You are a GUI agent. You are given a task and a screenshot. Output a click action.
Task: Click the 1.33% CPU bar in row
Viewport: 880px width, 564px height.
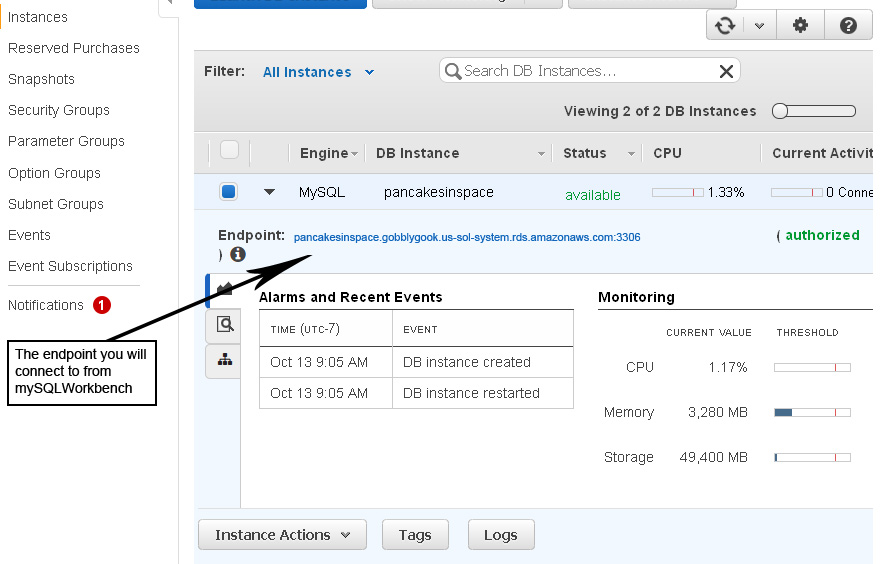(677, 192)
